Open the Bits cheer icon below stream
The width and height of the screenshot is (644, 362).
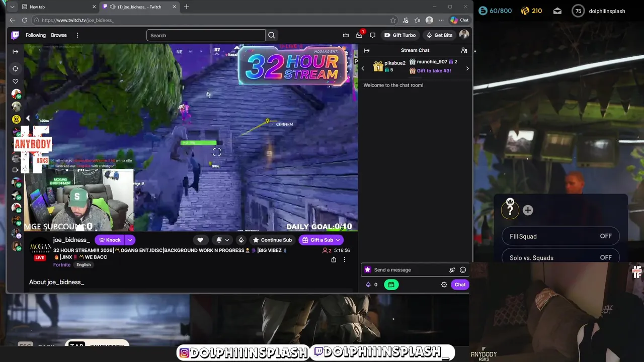tap(241, 240)
